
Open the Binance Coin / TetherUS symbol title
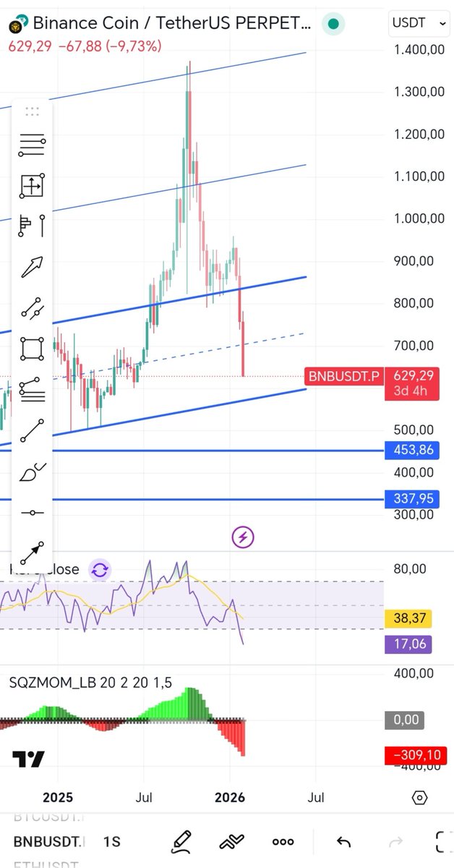pyautogui.click(x=172, y=24)
